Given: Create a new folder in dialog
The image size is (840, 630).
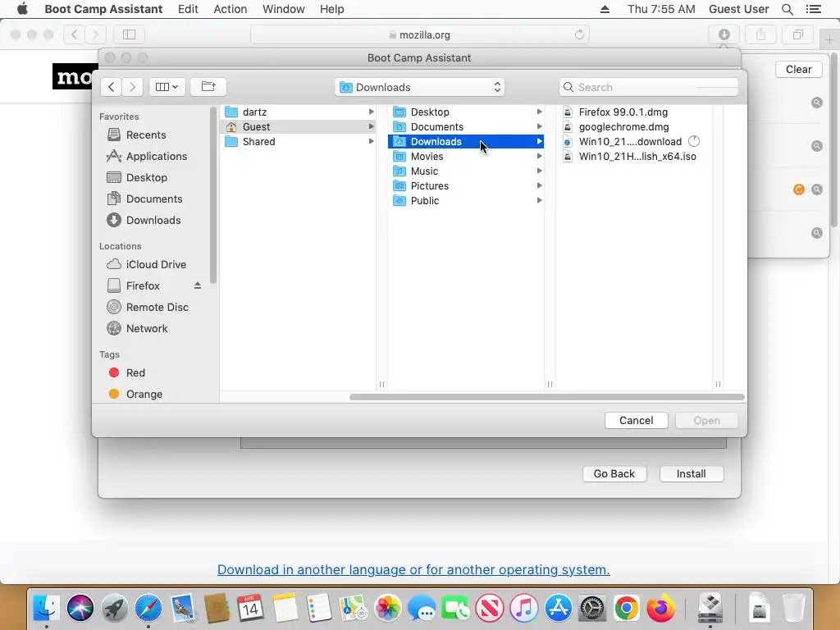Looking at the screenshot, I should point(208,87).
